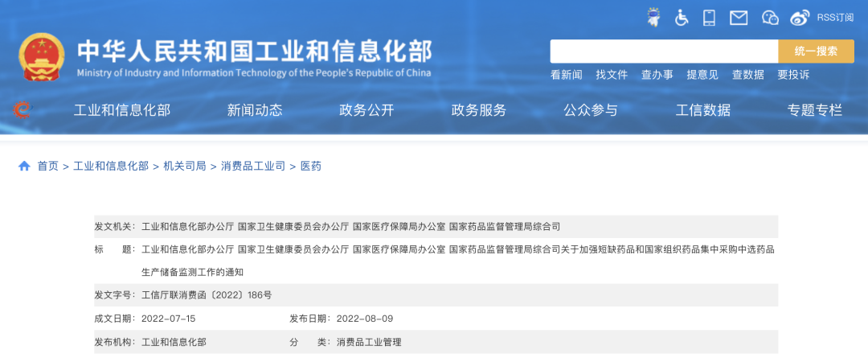The image size is (868, 362).
Task: Open the Weibo icon
Action: tap(800, 17)
